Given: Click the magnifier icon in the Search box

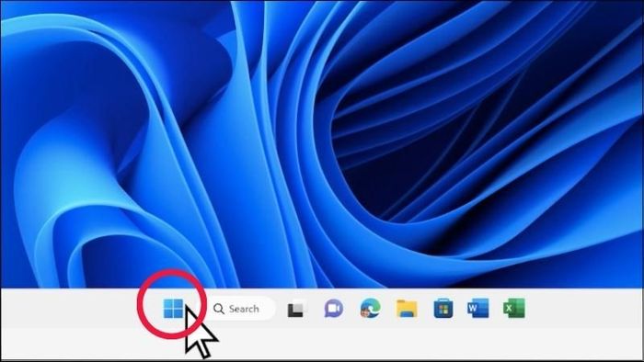Looking at the screenshot, I should (x=219, y=309).
